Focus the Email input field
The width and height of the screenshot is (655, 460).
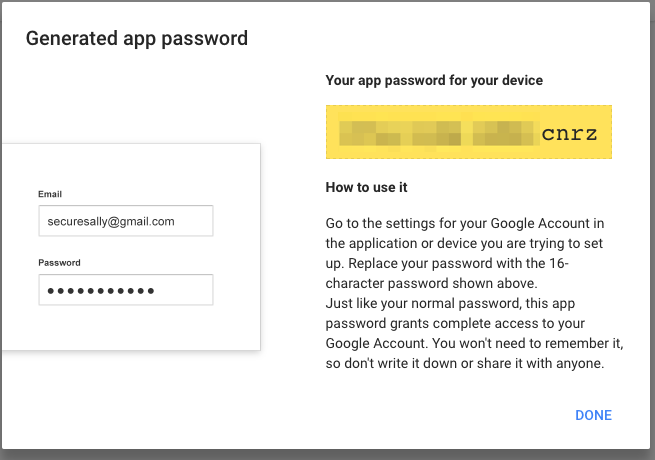126,221
